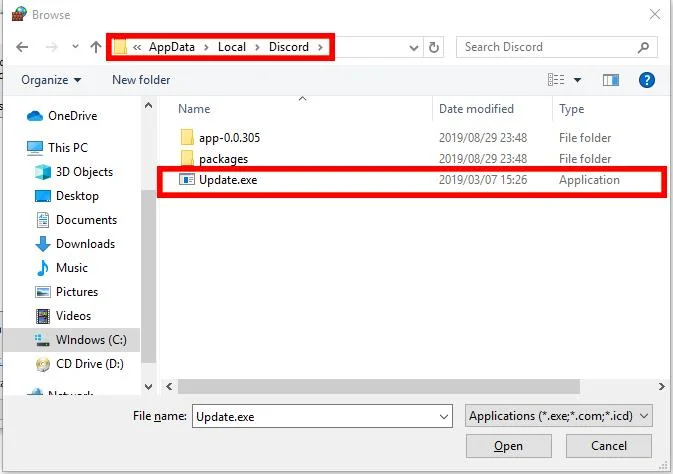Open recent locations dropdown arrow
This screenshot has height=474, width=673.
pos(75,46)
